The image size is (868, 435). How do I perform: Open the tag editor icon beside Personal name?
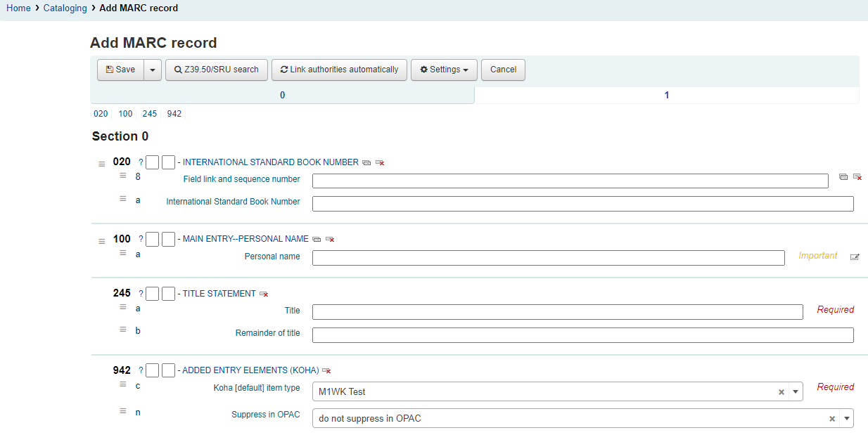[855, 257]
